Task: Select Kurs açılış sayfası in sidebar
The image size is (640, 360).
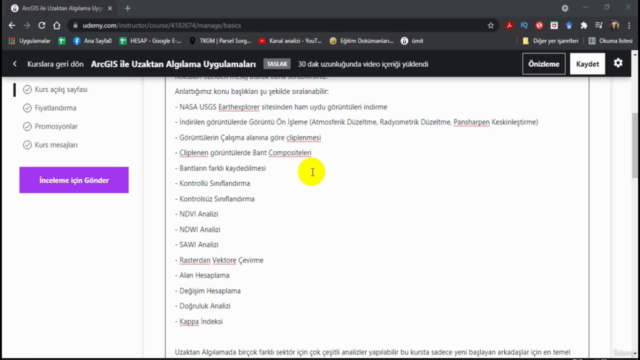Action: click(61, 89)
